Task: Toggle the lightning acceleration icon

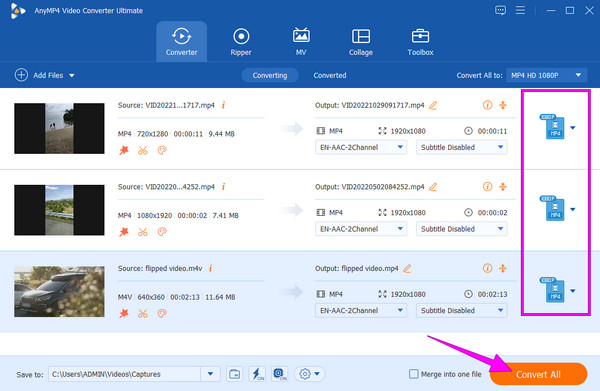Action: point(257,374)
